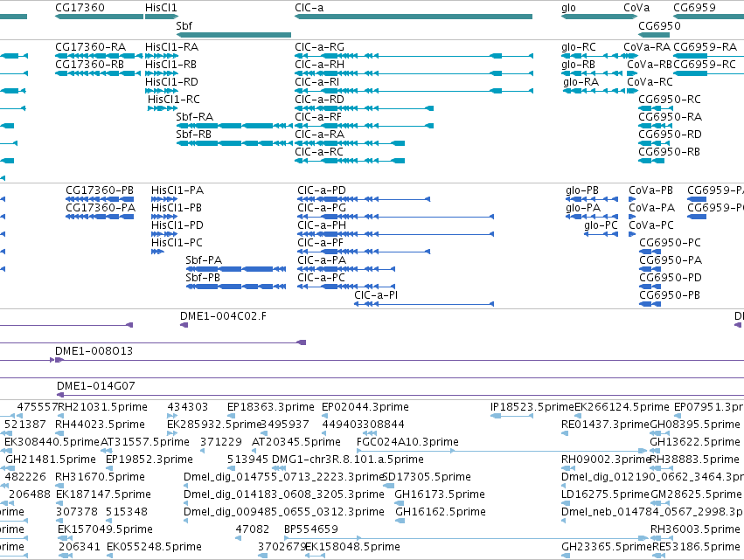The width and height of the screenshot is (744, 560).
Task: Select the Sbf-RB transcript label
Action: pos(193,135)
